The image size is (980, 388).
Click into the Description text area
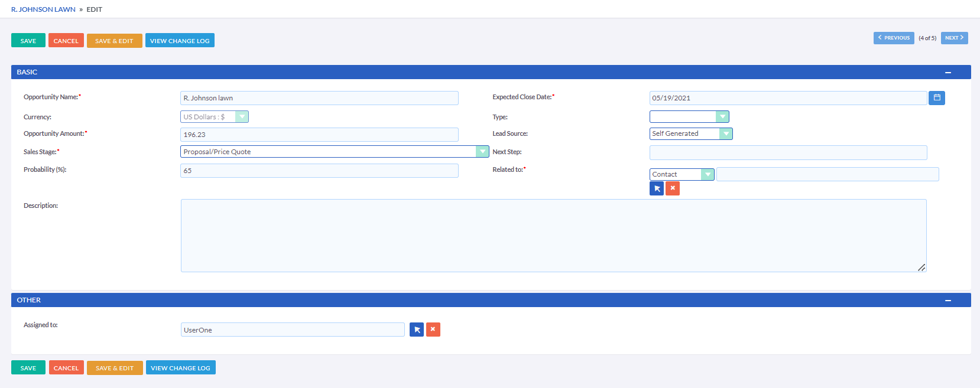(553, 236)
